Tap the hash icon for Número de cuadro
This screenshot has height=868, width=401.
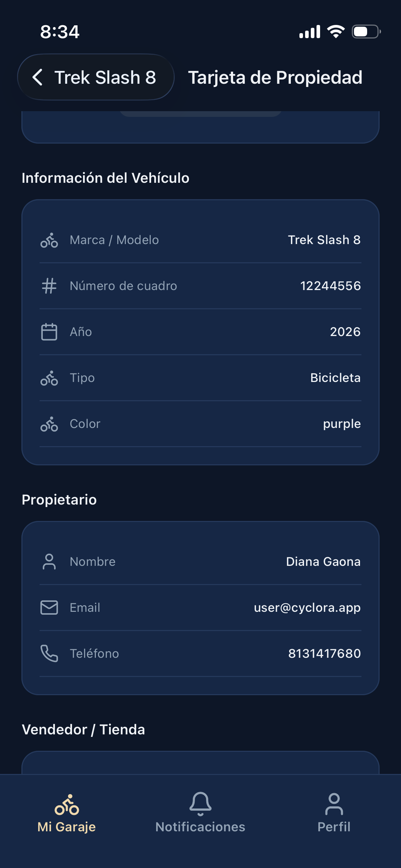49,286
